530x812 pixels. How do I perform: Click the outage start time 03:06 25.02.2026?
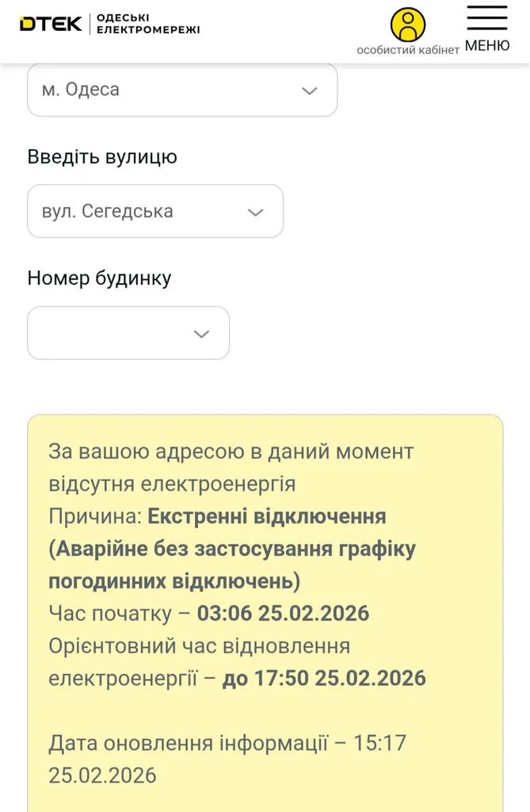pyautogui.click(x=283, y=614)
